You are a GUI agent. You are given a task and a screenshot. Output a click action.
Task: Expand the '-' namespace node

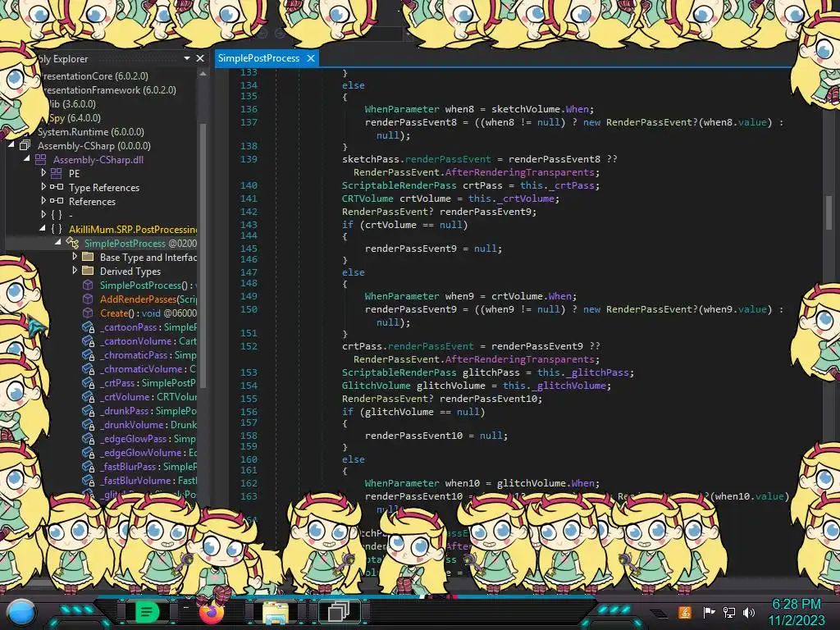(x=43, y=215)
